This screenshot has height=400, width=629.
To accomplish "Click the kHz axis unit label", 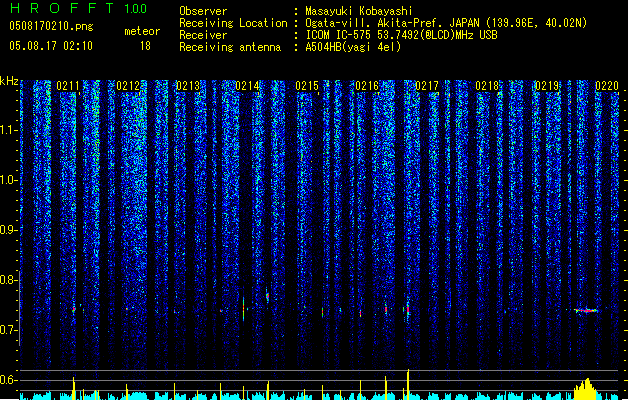I will click(9, 81).
